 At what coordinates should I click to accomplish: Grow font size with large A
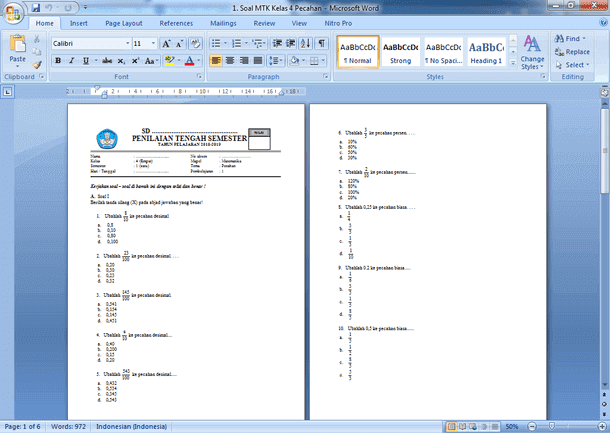coord(166,44)
